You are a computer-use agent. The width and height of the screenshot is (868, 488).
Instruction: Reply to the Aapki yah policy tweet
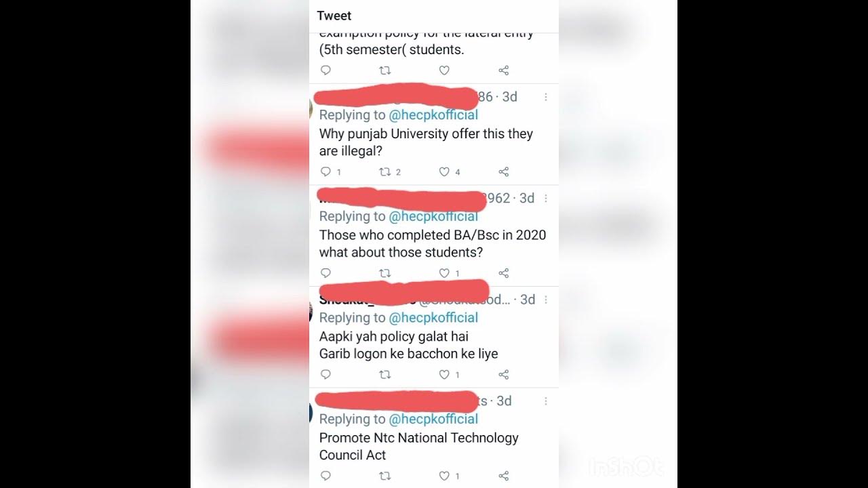click(x=325, y=374)
